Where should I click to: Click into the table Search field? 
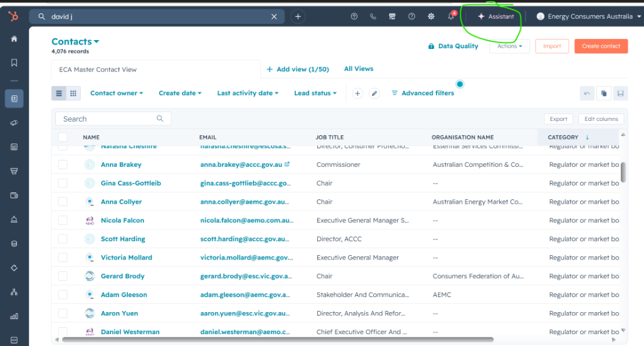click(x=113, y=118)
